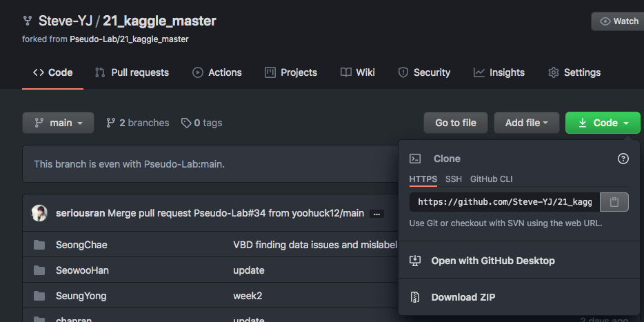Click the seriousran avatar thumbnail
The height and width of the screenshot is (322, 644).
(39, 213)
